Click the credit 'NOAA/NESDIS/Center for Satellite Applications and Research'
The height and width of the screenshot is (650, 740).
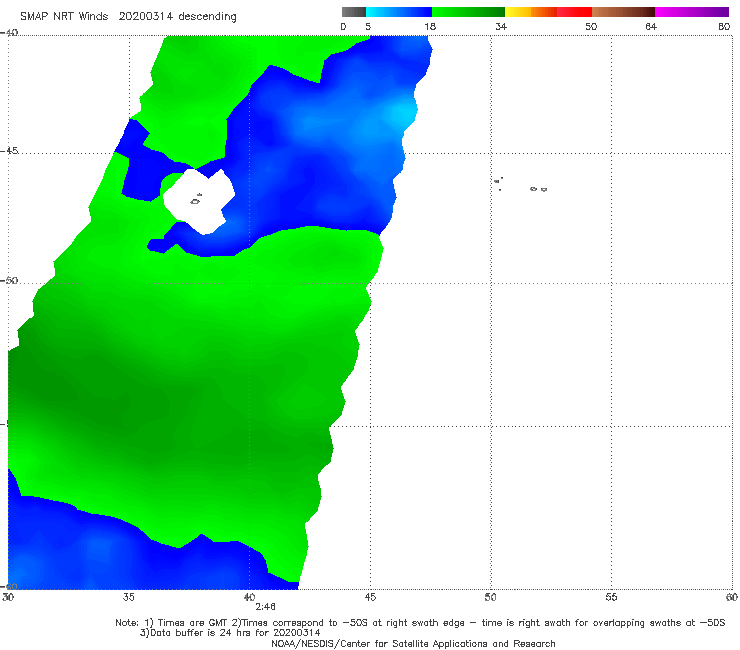click(413, 643)
